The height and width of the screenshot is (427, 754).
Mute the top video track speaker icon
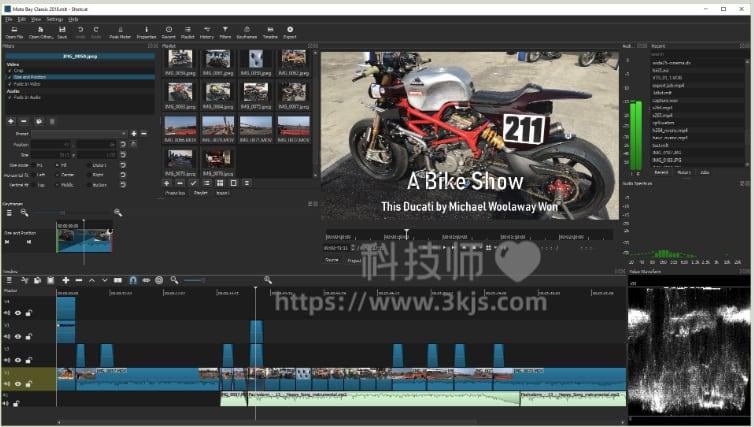click(x=7, y=313)
